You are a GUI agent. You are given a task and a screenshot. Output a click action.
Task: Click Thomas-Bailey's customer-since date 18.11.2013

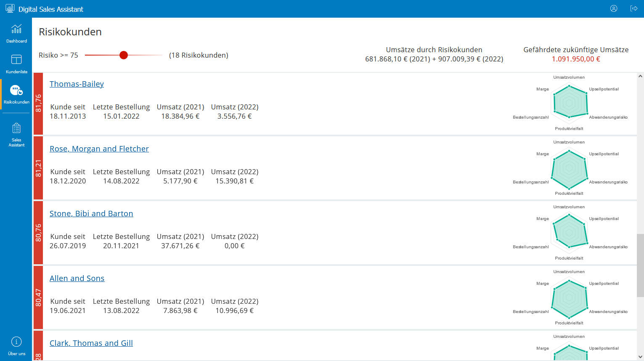(68, 116)
